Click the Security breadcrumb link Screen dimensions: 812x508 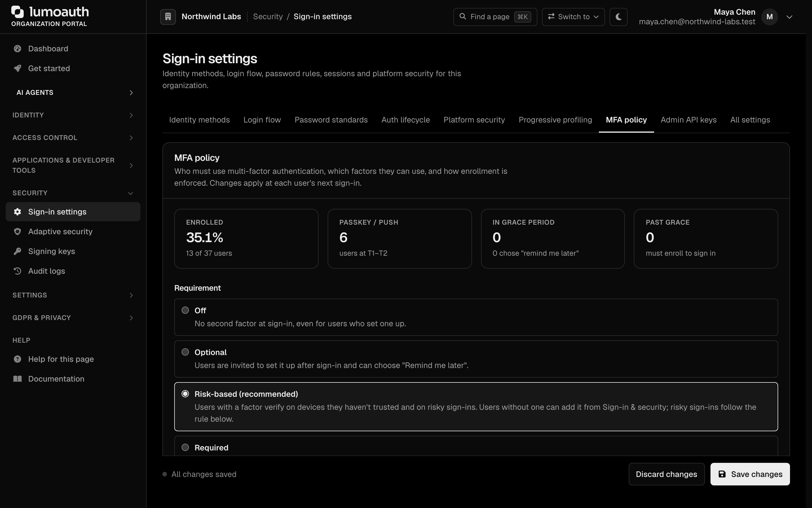[268, 16]
